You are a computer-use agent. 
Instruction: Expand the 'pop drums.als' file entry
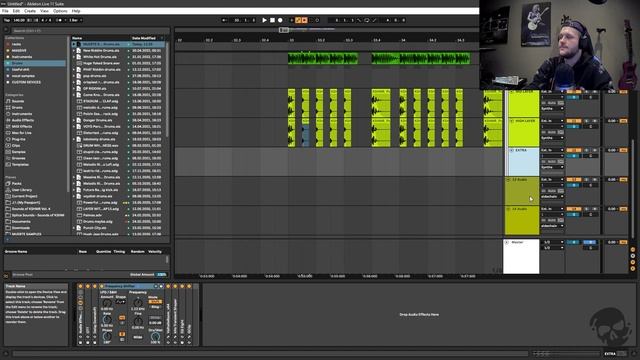(x=74, y=76)
